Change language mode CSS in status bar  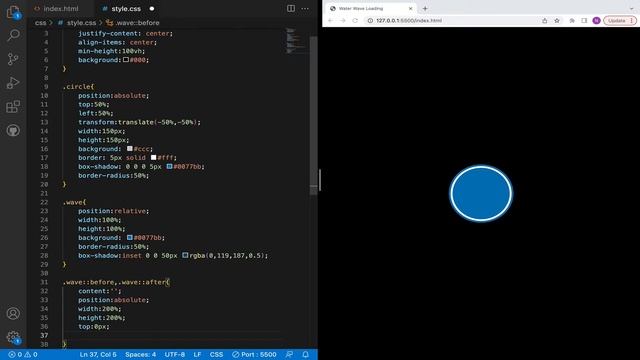coord(216,355)
